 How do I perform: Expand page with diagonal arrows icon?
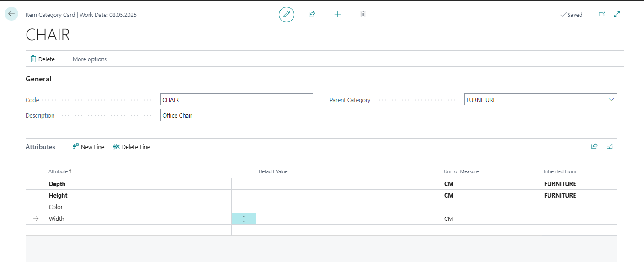pyautogui.click(x=617, y=15)
